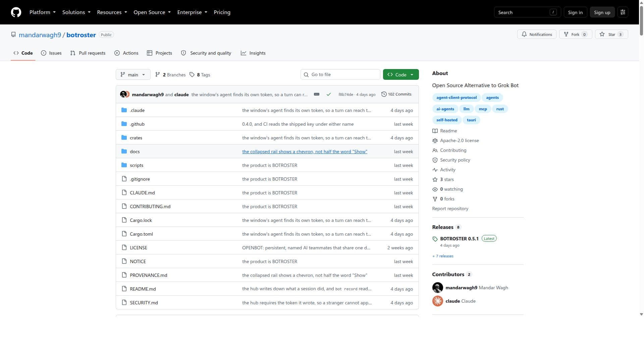Switch to the Issues tab

click(x=51, y=53)
